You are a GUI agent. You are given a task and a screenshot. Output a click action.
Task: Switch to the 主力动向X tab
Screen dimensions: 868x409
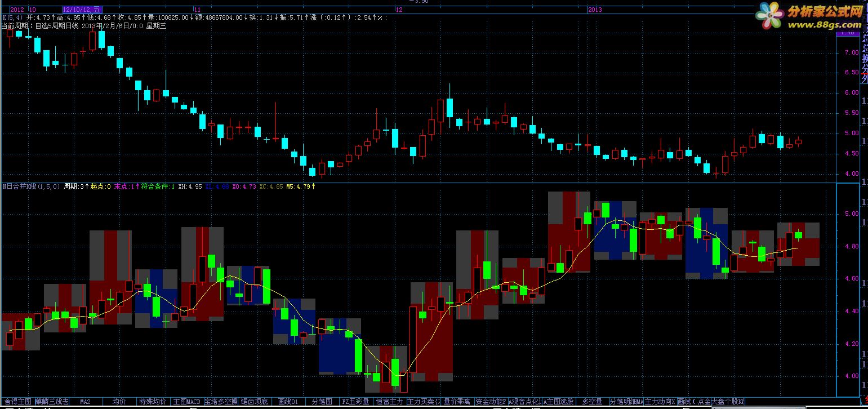coord(660,402)
